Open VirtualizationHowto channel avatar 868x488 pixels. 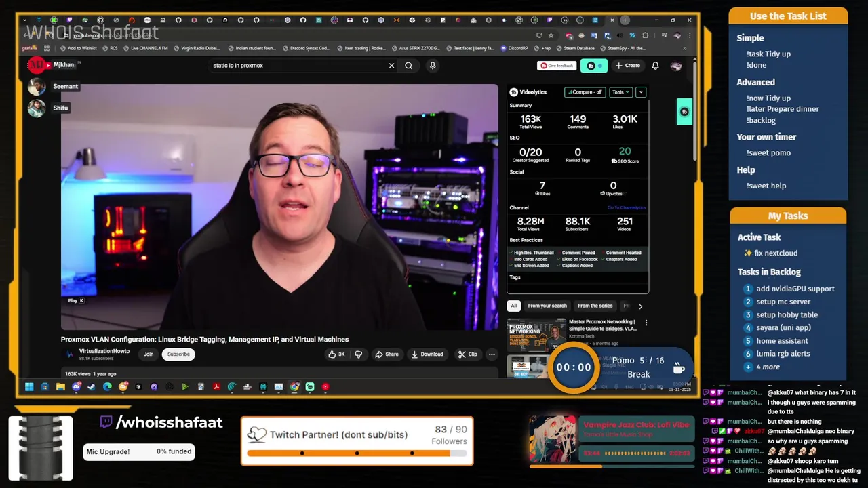[69, 354]
